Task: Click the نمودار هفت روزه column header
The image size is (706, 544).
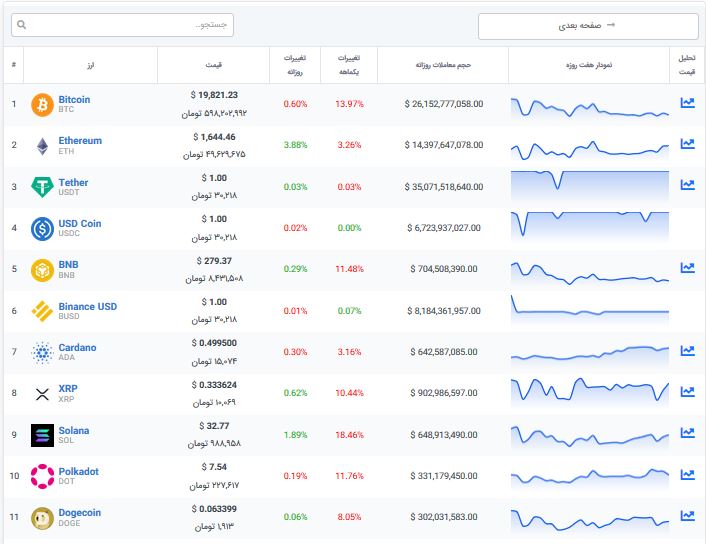Action: coord(589,65)
